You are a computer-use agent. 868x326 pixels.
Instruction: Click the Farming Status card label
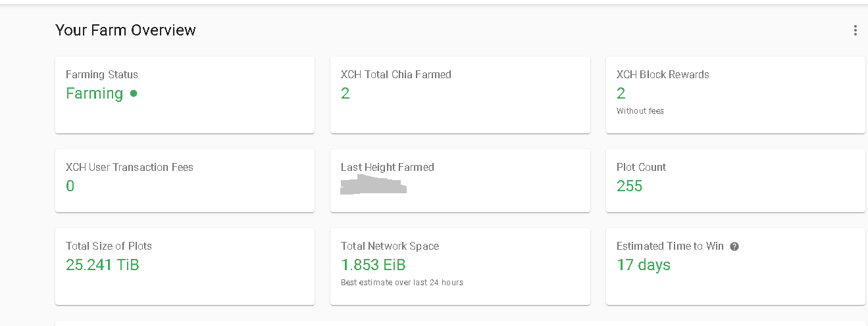click(102, 75)
